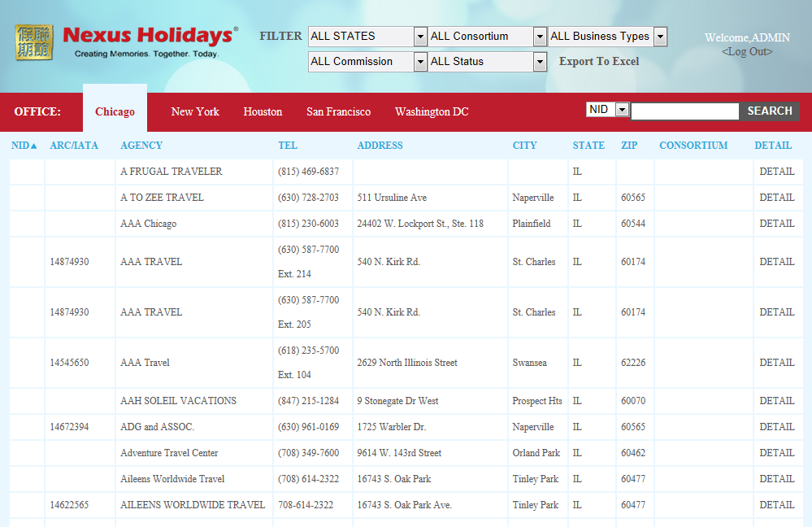Click agency name AAH SOLEIL VACATIONS

pyautogui.click(x=178, y=401)
